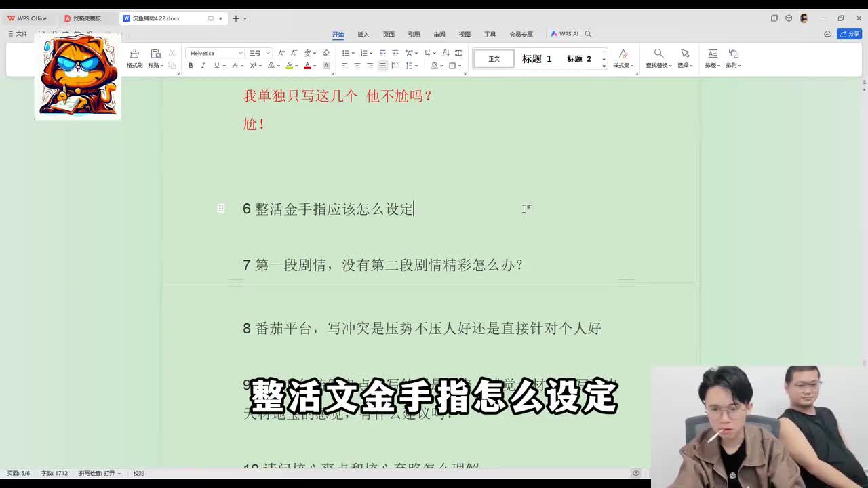Click the numbered list icon

click(363, 53)
